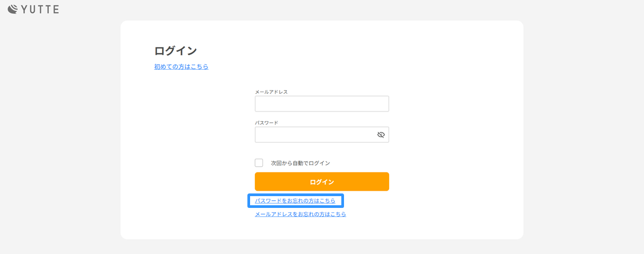Open the パスワードをお忘れの方はこちら link
The height and width of the screenshot is (254, 644).
tap(295, 201)
